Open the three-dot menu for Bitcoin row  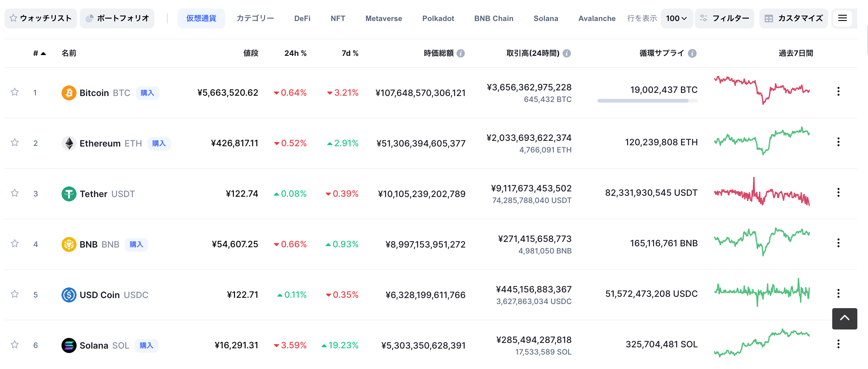click(839, 91)
